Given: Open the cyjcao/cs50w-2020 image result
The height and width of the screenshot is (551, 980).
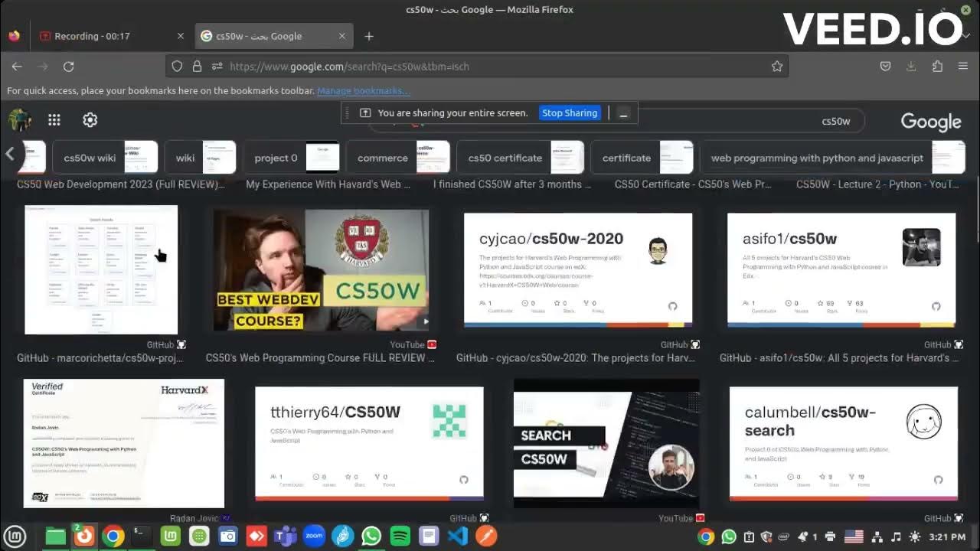Looking at the screenshot, I should pyautogui.click(x=578, y=270).
